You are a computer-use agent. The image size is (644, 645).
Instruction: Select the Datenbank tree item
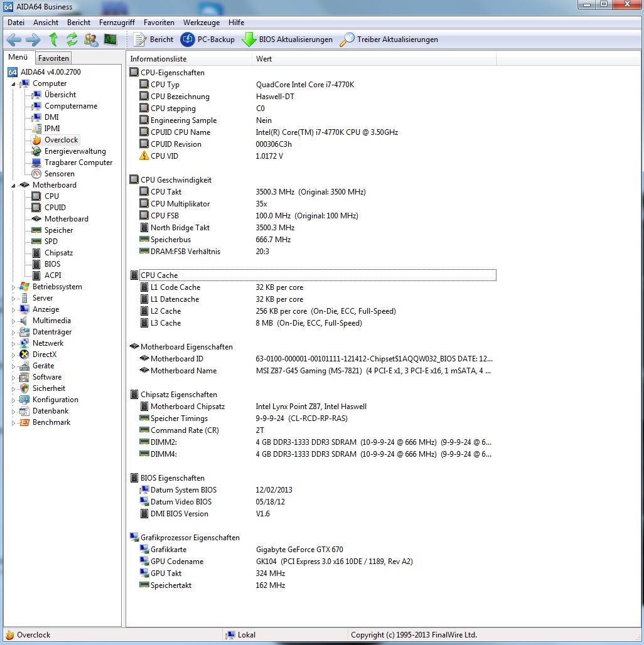pos(50,411)
